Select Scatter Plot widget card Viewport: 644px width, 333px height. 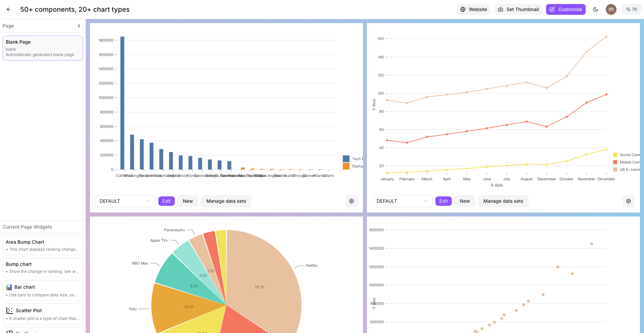coord(43,314)
